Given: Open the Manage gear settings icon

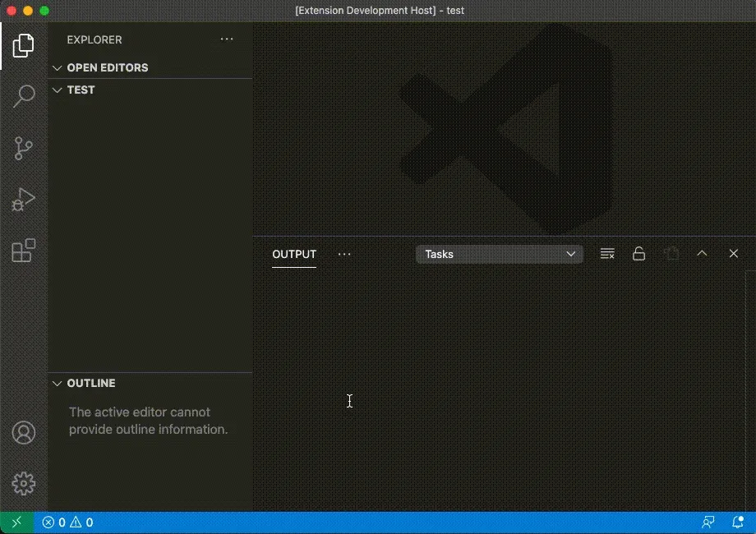Looking at the screenshot, I should click(x=24, y=483).
